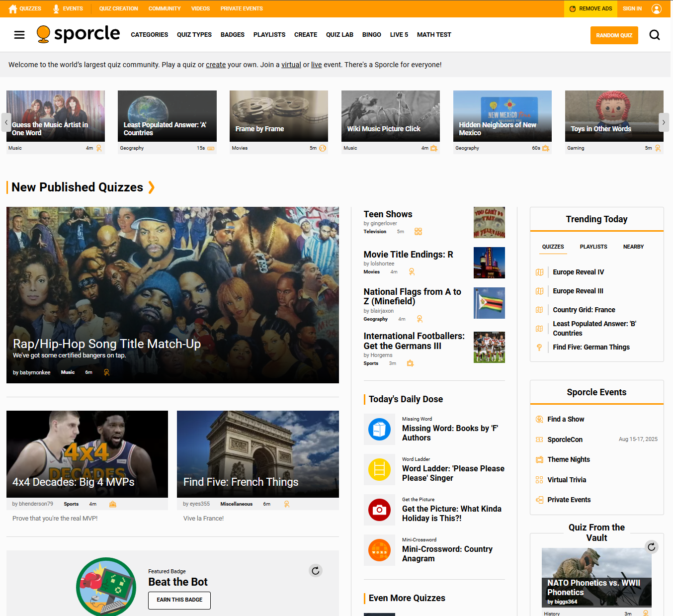The width and height of the screenshot is (673, 616).
Task: Click the Missing Word blue carton icon
Action: point(379,429)
